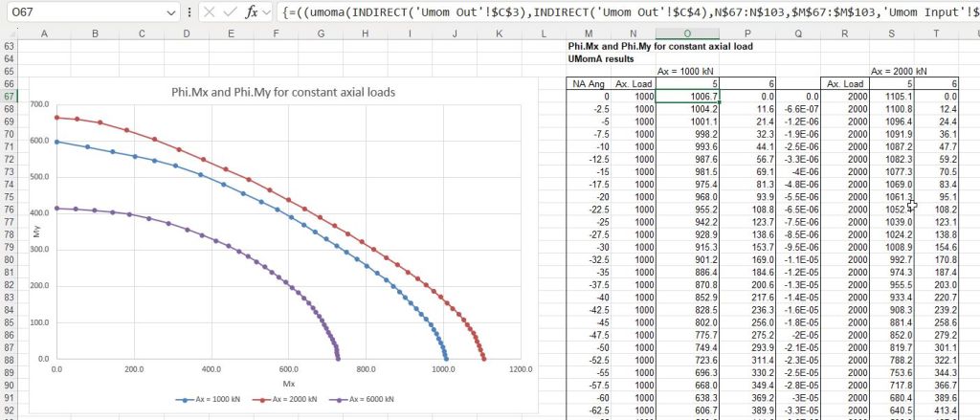Select the row 80 header
Viewport: 980px width, 420px height.
coord(10,258)
